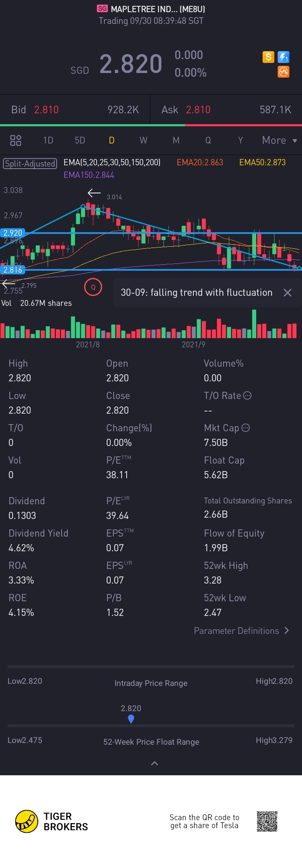Switch to the 1D chart tab
This screenshot has height=868, width=302.
[x=48, y=140]
